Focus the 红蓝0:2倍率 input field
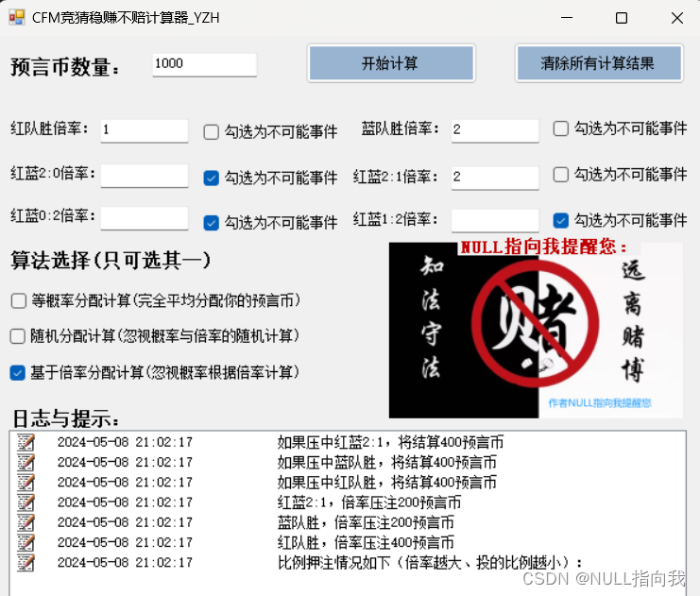Image resolution: width=700 pixels, height=596 pixels. (145, 218)
